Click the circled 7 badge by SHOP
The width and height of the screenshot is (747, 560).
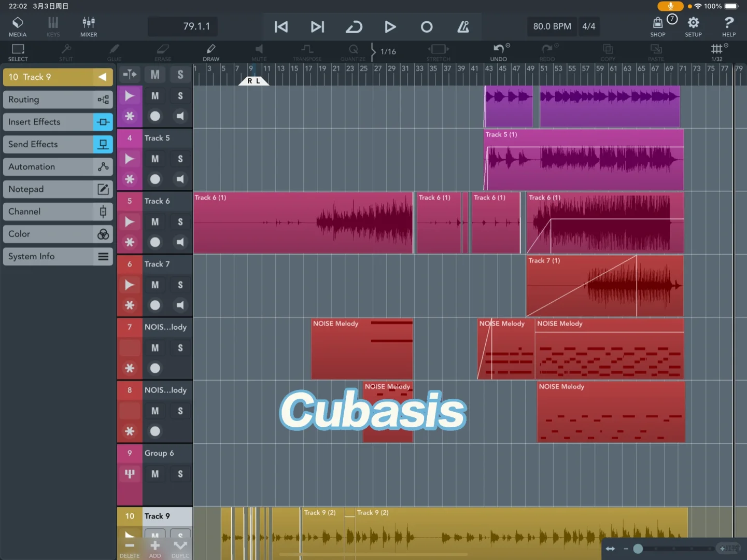point(672,19)
